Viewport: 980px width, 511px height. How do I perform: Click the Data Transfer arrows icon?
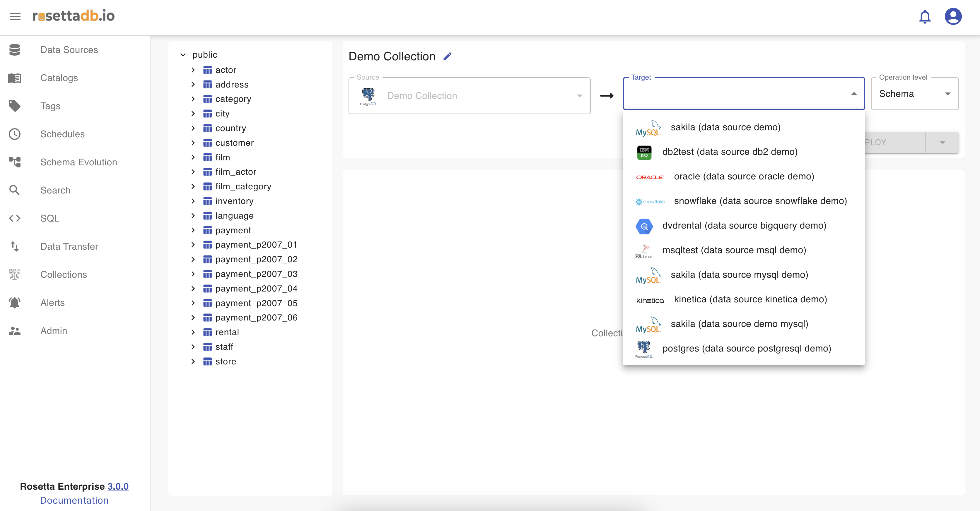(x=15, y=246)
